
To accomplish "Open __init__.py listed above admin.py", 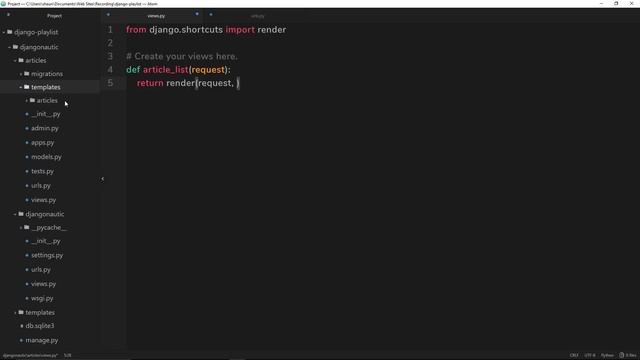I will pos(46,114).
